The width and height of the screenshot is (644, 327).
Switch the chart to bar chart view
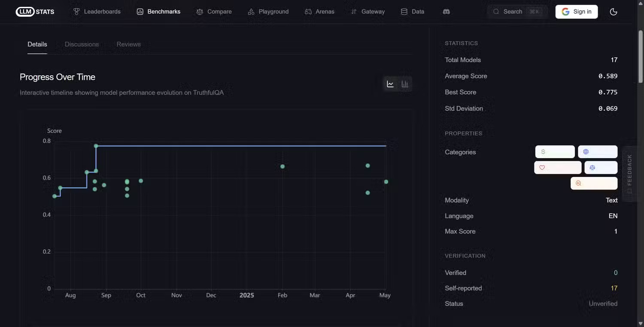(404, 83)
